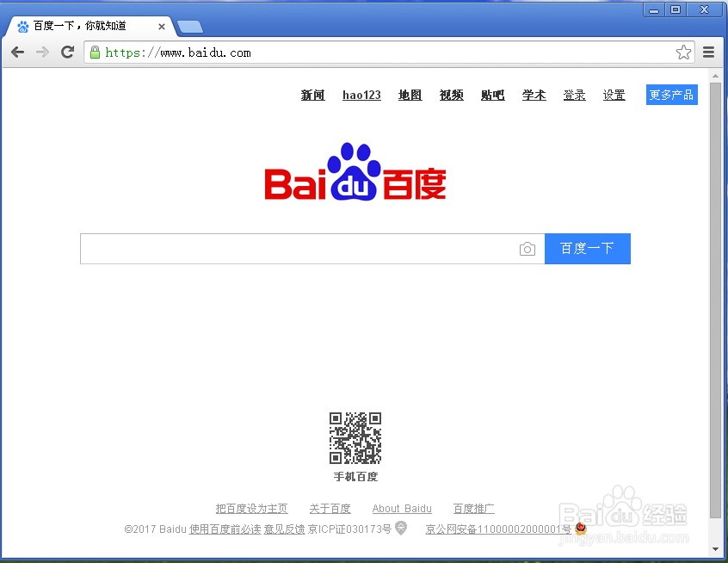Image resolution: width=728 pixels, height=563 pixels.
Task: Click the 登录 login link
Action: point(574,96)
